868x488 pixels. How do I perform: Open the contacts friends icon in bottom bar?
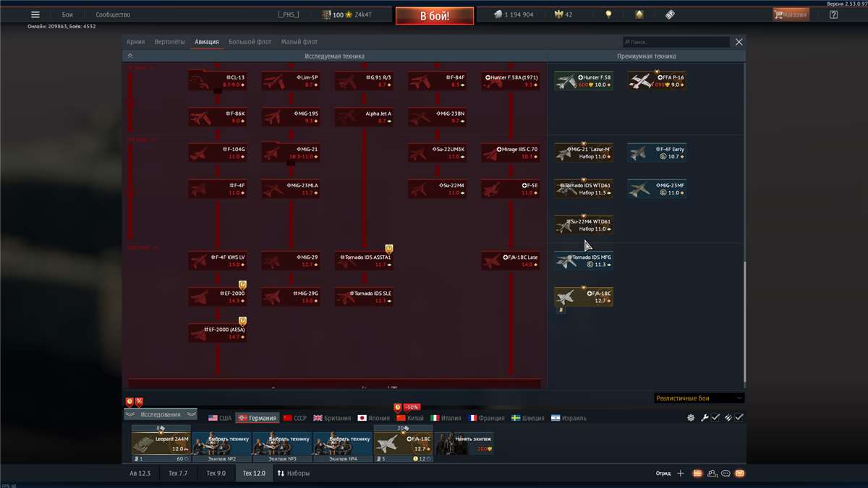tap(712, 474)
